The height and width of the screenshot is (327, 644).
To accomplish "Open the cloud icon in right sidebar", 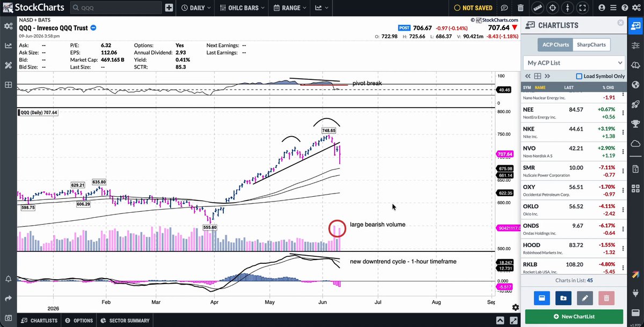I will click(636, 143).
